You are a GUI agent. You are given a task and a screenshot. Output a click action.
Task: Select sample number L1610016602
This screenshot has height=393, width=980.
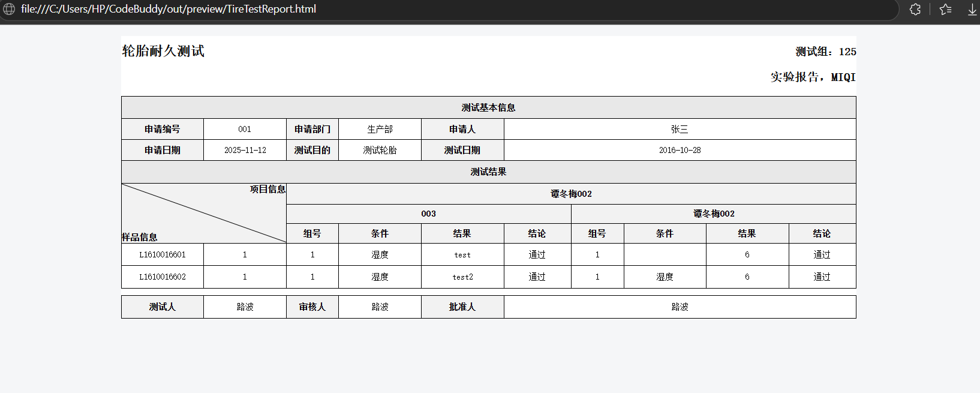tap(163, 277)
